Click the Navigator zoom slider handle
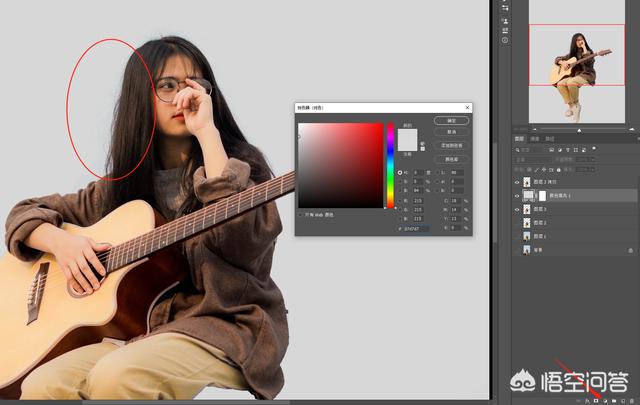This screenshot has width=640, height=405. (x=579, y=131)
